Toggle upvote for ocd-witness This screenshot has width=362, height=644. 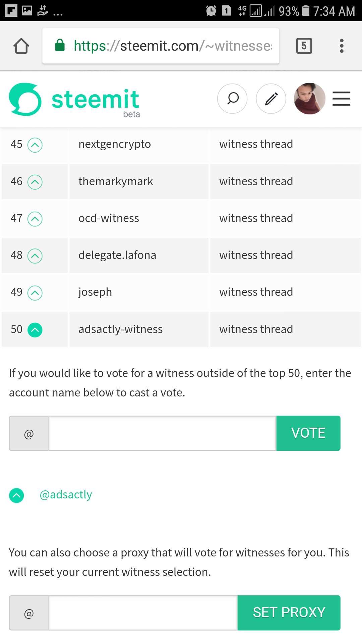point(35,219)
